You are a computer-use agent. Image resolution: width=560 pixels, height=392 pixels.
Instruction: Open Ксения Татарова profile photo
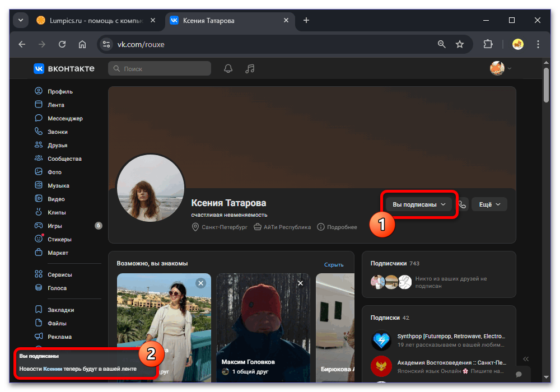(151, 188)
